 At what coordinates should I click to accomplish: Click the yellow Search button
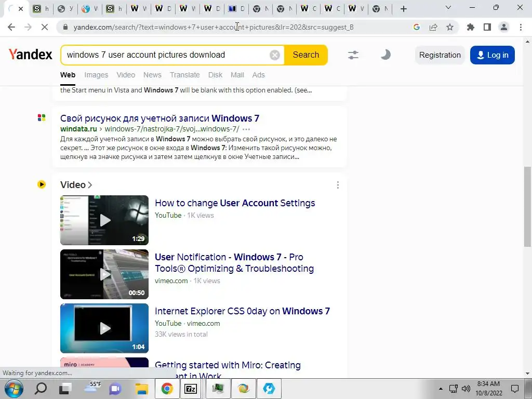point(305,55)
